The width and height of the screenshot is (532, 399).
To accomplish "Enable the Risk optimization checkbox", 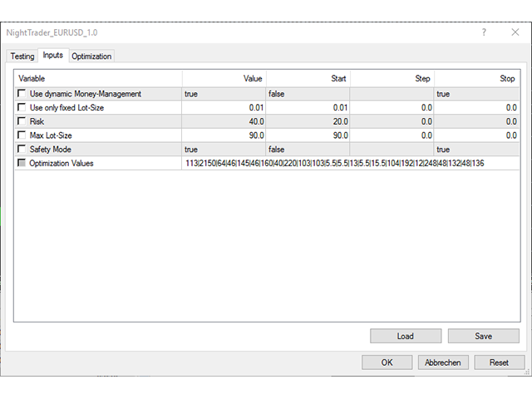I will pyautogui.click(x=22, y=121).
